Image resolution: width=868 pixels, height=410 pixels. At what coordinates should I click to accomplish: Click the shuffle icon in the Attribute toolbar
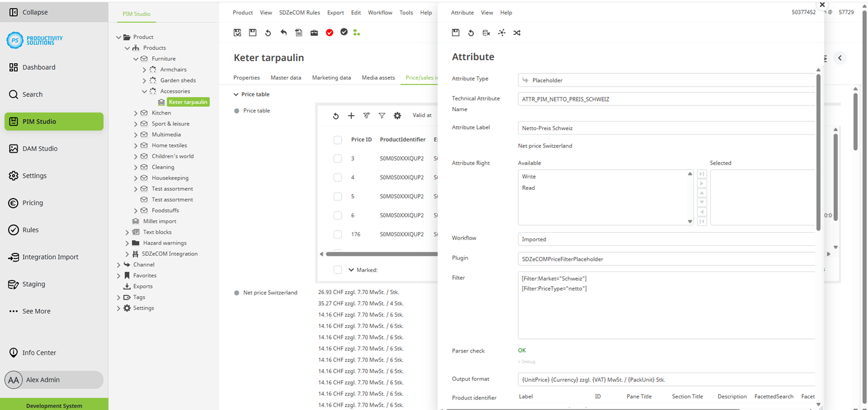(517, 33)
